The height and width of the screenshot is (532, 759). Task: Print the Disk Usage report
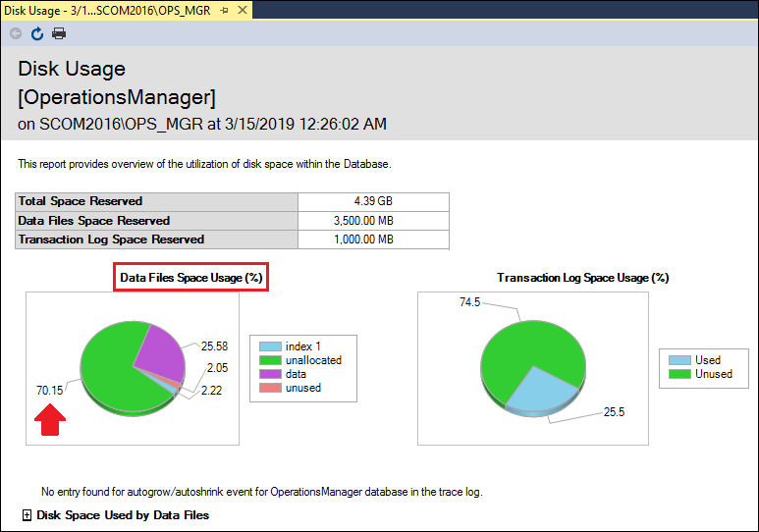[59, 33]
